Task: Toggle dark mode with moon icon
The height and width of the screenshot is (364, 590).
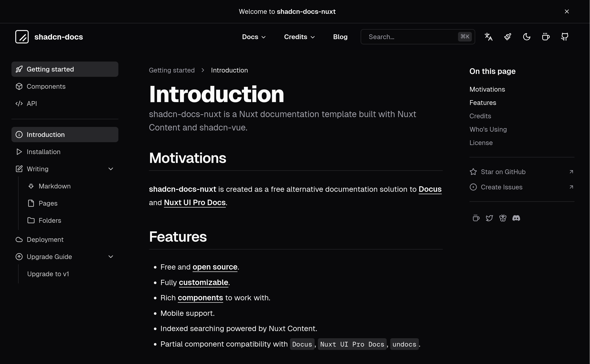Action: point(527,37)
